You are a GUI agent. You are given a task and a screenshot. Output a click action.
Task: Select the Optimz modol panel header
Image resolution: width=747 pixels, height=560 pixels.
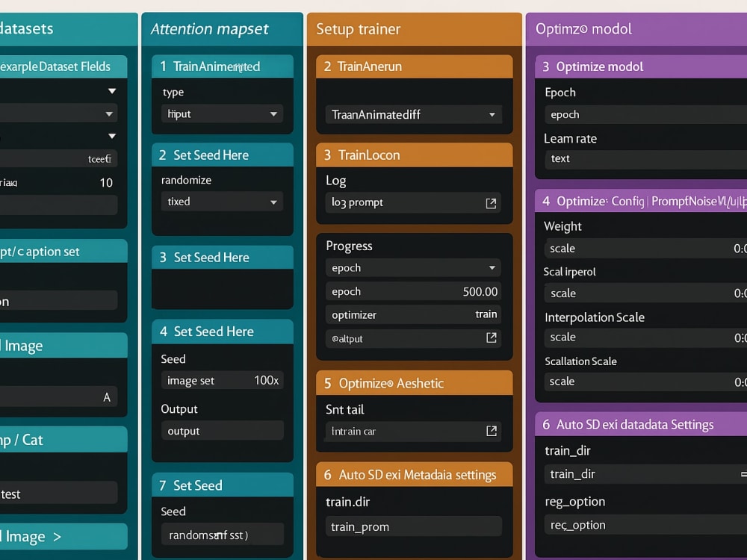(636, 29)
